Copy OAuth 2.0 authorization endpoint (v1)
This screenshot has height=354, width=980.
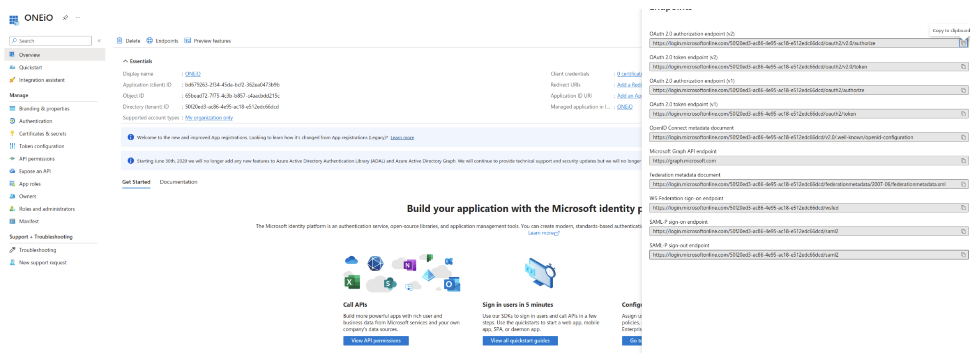coord(963,90)
